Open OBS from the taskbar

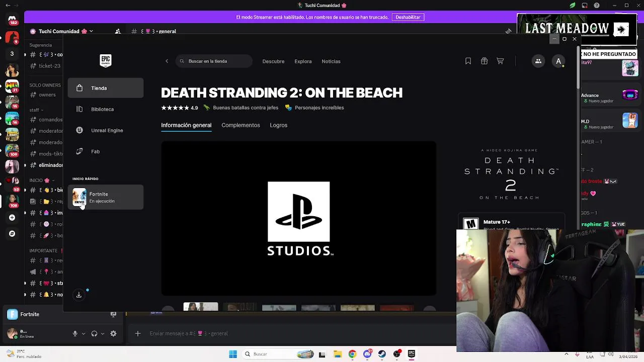click(397, 354)
